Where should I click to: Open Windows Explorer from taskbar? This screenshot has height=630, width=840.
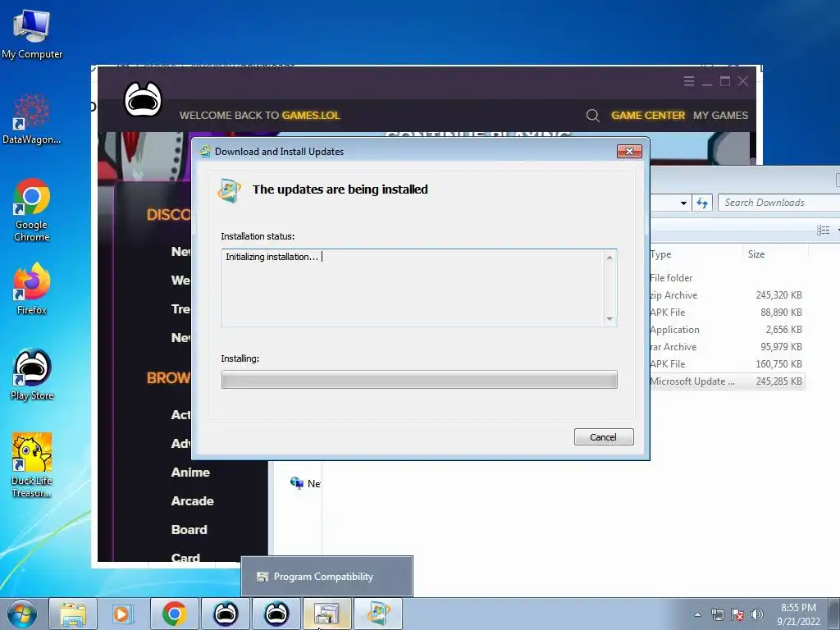point(73,614)
